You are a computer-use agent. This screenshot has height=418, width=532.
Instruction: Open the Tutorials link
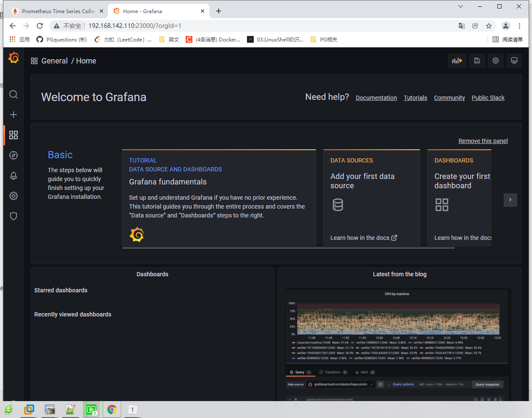click(x=415, y=98)
